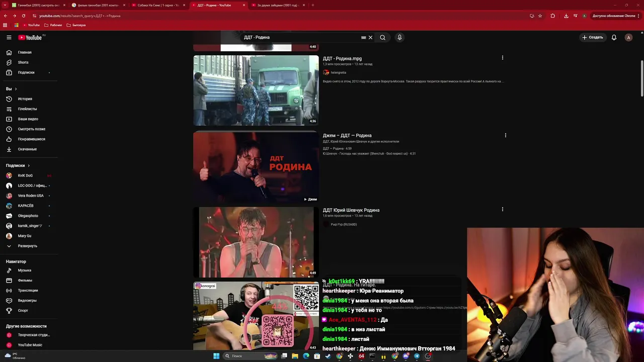Open Chrome downloads icon

point(566,16)
